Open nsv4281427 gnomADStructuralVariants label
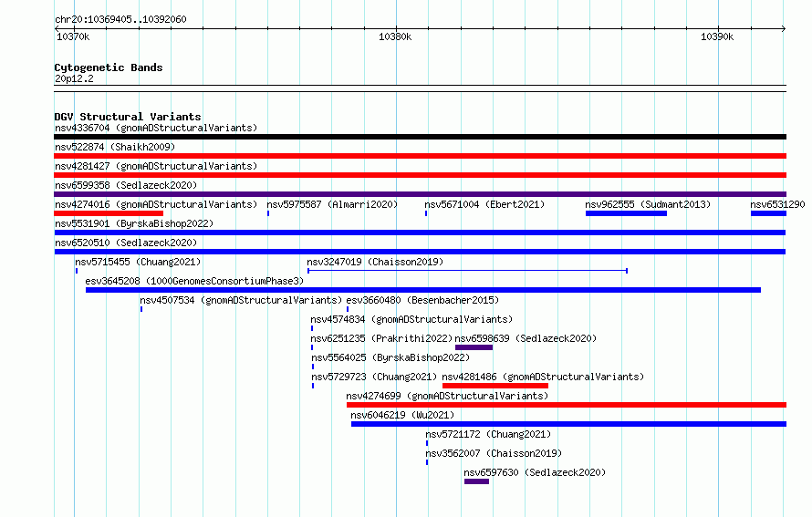 [156, 166]
